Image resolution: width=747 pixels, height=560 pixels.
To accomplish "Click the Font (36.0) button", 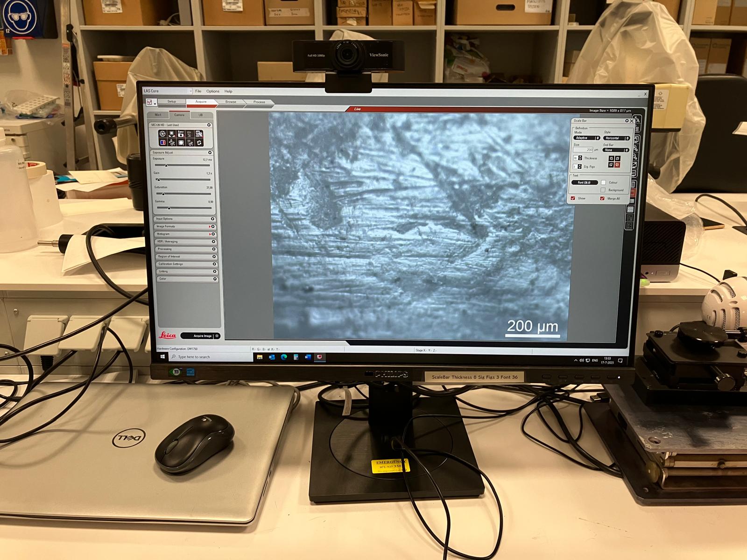I will (584, 182).
